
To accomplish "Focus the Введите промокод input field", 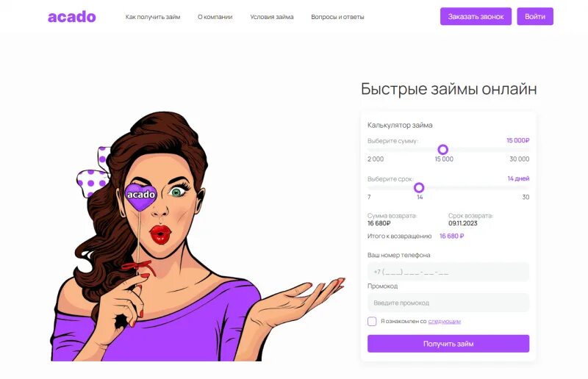I will (x=448, y=303).
